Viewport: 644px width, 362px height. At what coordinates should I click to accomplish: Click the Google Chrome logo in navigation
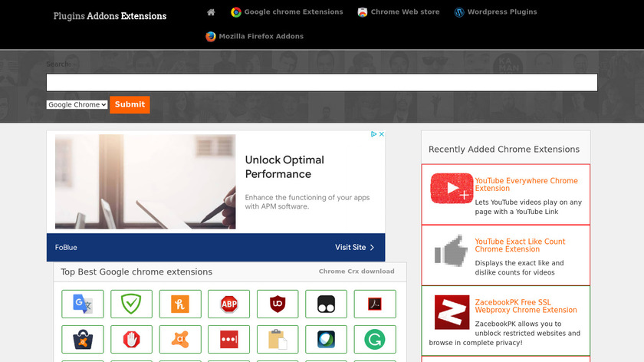pyautogui.click(x=236, y=12)
